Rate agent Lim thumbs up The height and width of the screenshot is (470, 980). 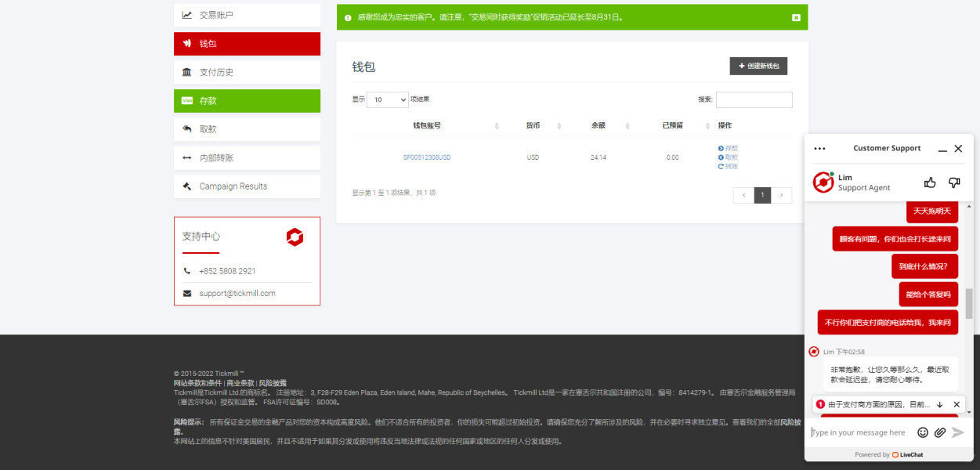(930, 183)
